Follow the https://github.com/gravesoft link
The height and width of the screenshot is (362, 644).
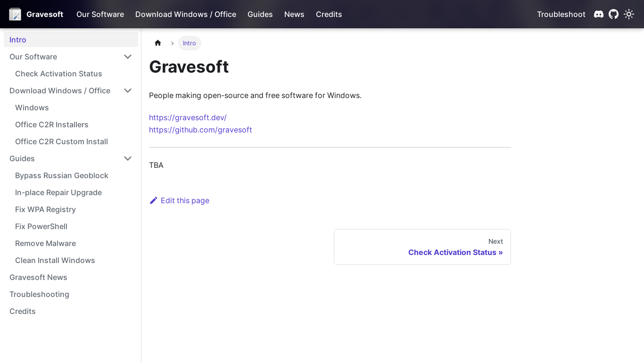coord(200,130)
